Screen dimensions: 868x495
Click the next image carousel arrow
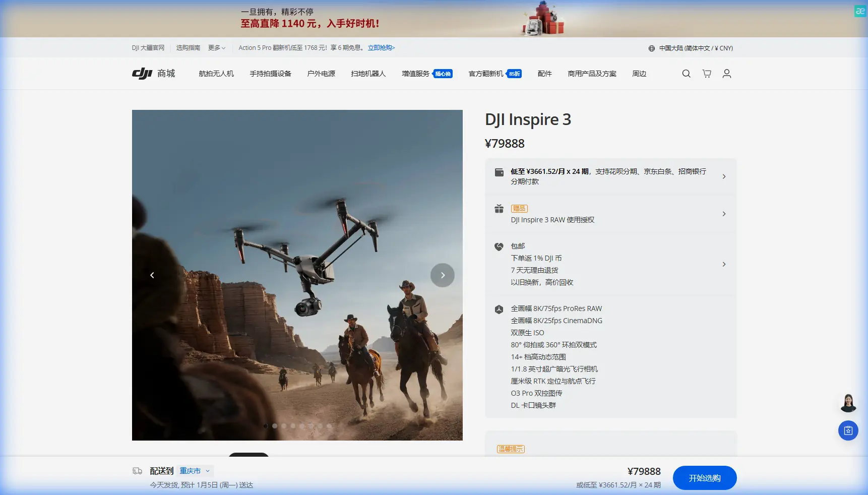coord(442,275)
